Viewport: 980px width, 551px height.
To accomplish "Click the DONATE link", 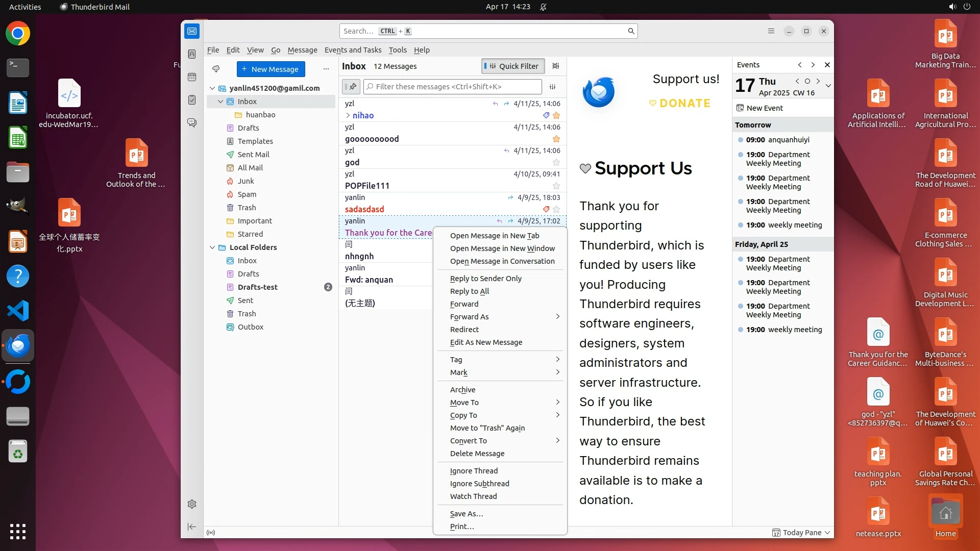I will tap(684, 104).
